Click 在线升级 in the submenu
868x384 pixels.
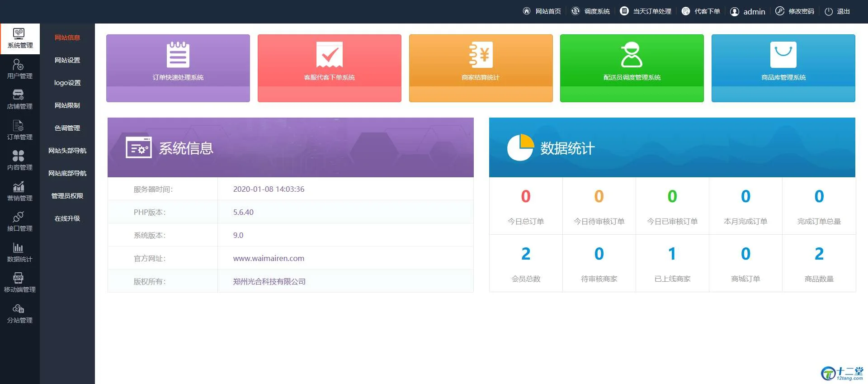tap(67, 218)
